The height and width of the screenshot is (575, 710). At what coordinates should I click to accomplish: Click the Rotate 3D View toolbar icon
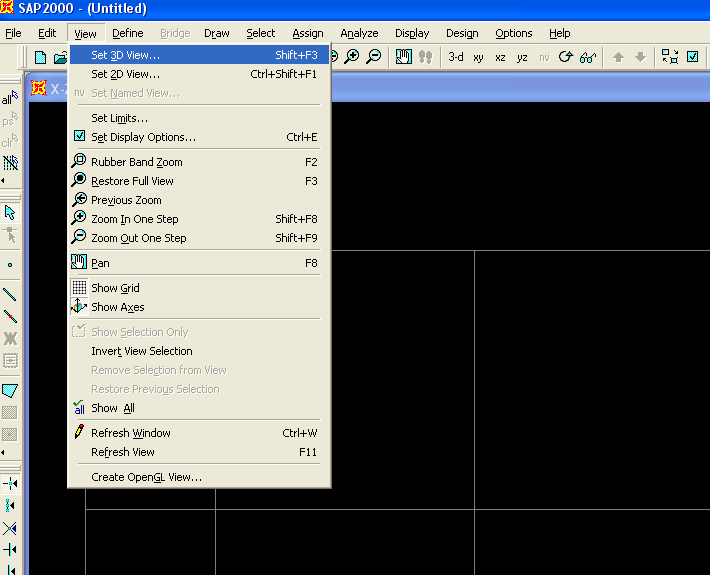coord(566,57)
